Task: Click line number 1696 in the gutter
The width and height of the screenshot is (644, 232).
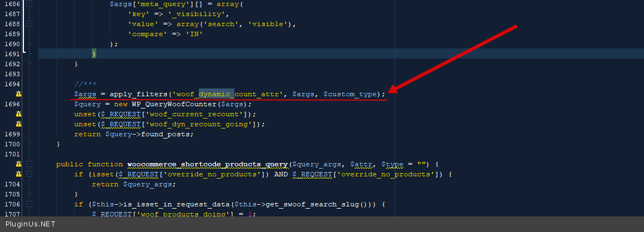Action: [x=11, y=104]
